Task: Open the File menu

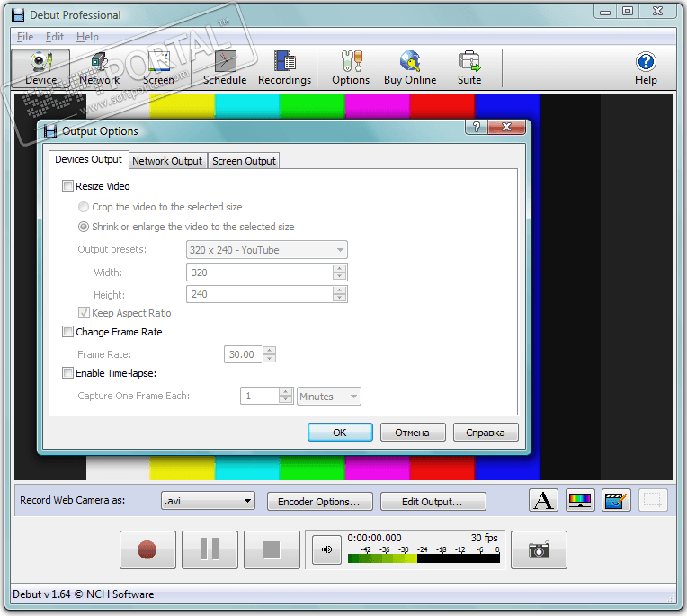Action: pyautogui.click(x=25, y=37)
